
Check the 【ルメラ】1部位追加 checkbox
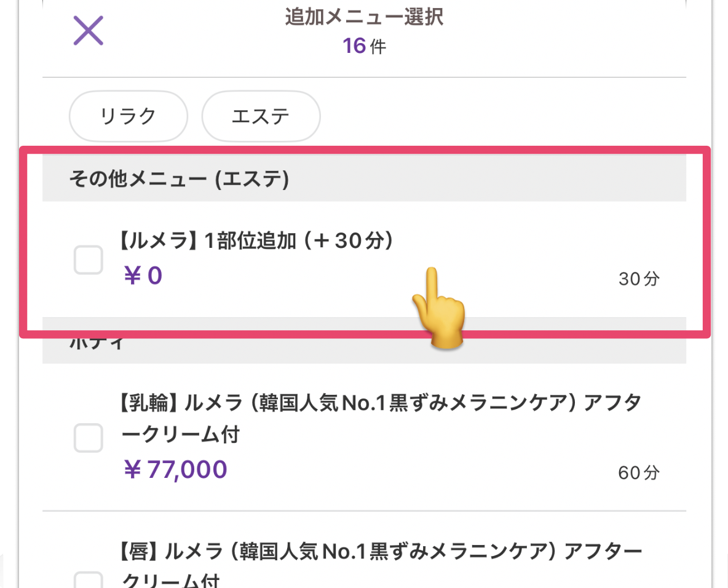[x=89, y=260]
